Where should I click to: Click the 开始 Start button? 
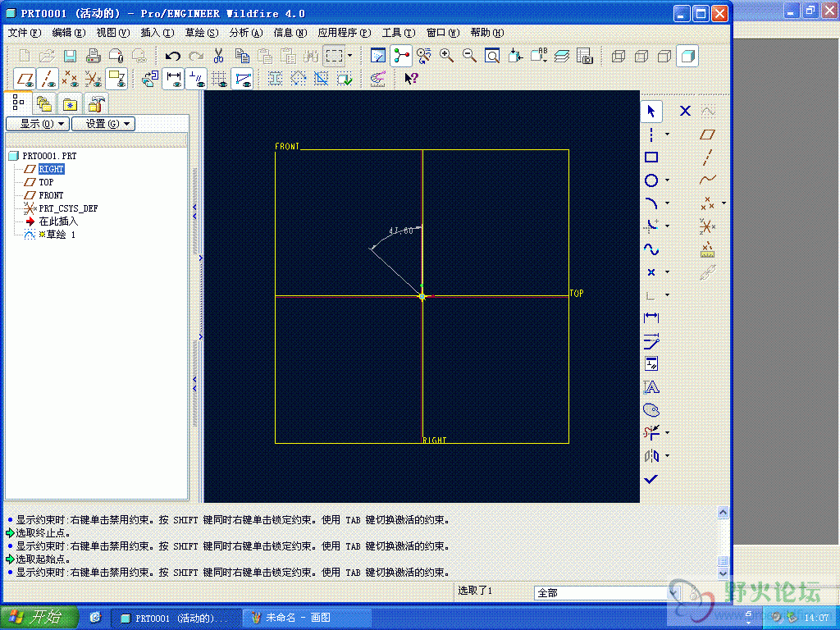click(39, 618)
